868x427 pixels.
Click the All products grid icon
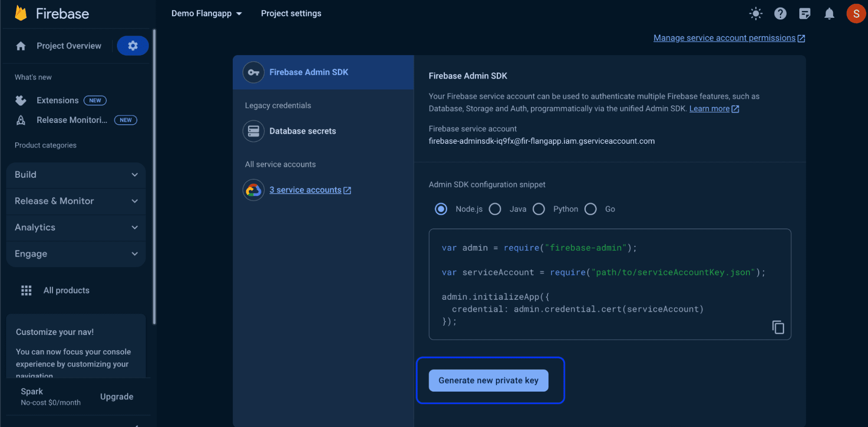26,290
